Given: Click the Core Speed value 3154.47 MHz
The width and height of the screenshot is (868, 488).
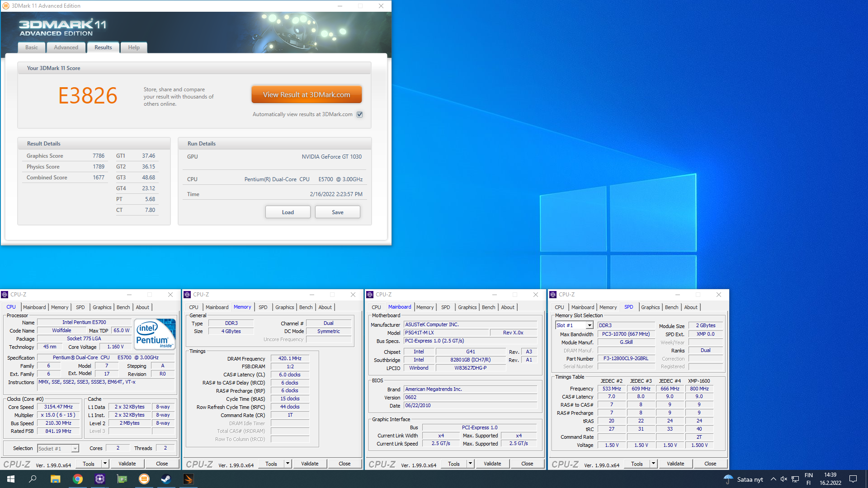Looking at the screenshot, I should (58, 407).
